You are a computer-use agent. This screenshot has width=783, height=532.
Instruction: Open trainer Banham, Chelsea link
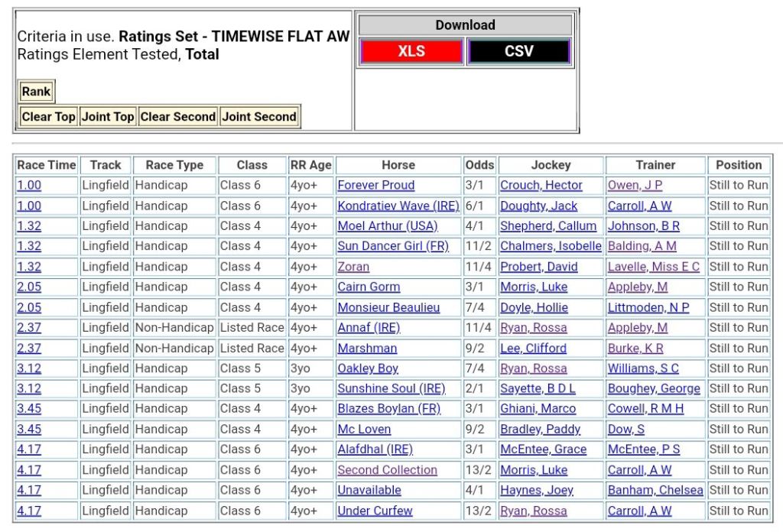[x=655, y=490]
